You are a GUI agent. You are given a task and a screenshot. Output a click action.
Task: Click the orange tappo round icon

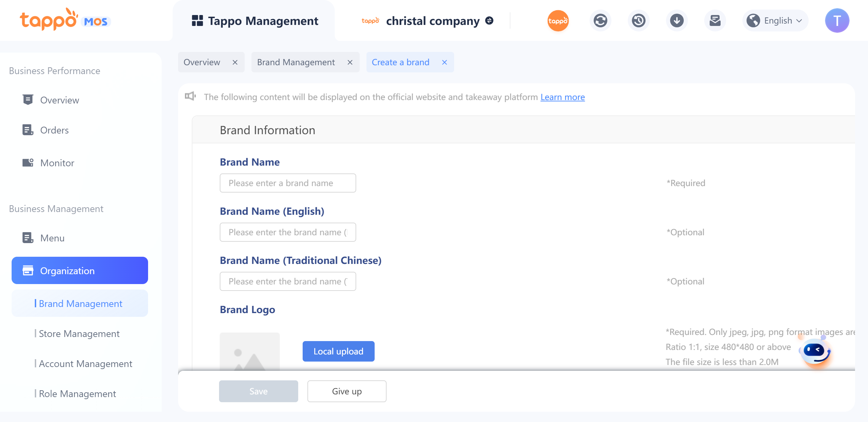click(x=558, y=21)
